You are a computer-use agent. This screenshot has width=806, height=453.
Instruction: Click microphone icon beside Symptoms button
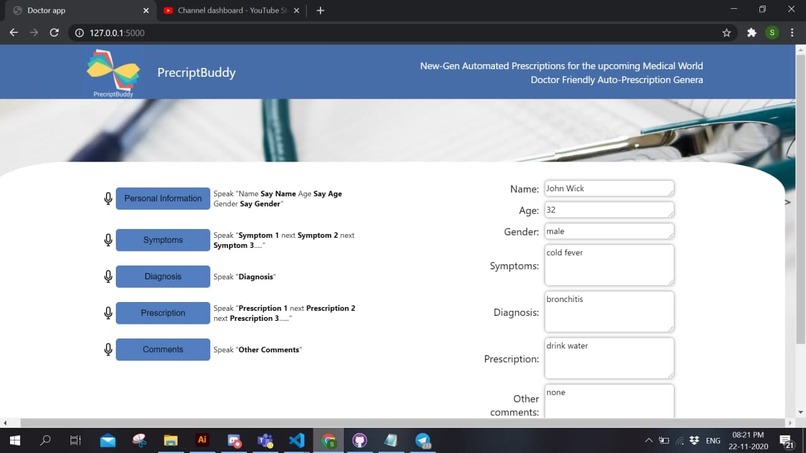[108, 240]
